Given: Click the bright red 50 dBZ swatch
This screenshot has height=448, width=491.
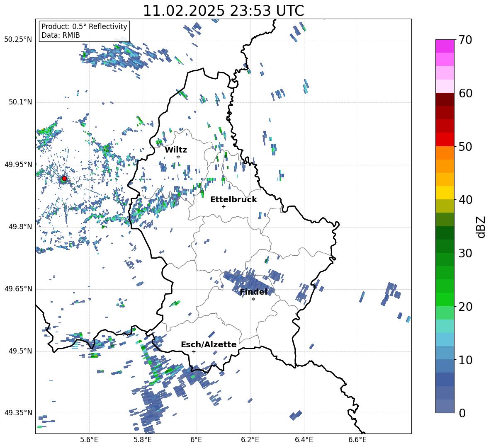Looking at the screenshot, I should coord(445,140).
